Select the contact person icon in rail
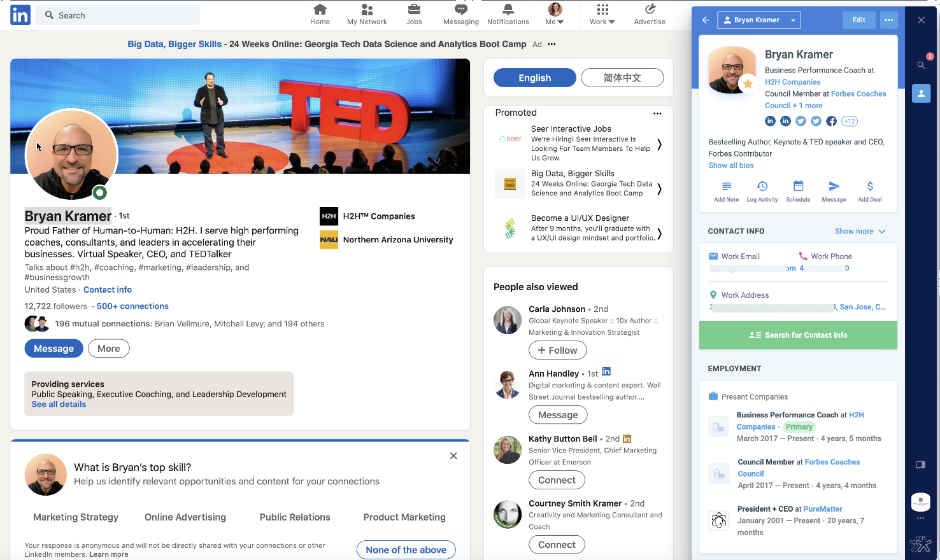 coord(921,94)
